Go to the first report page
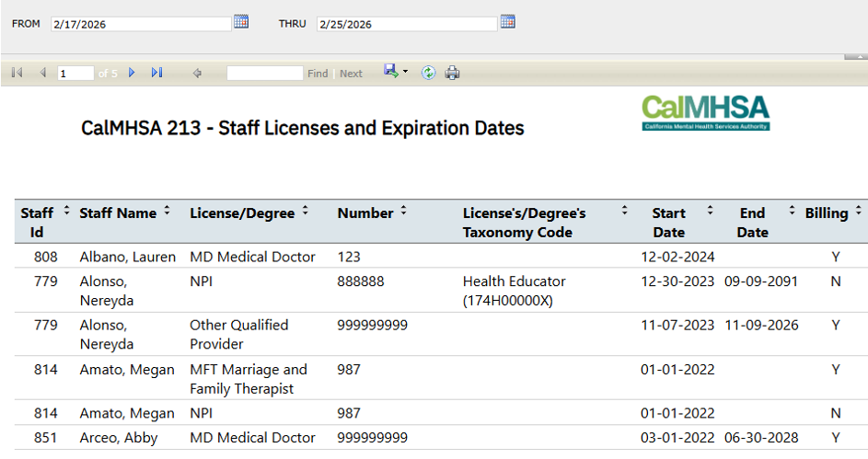 coord(17,73)
